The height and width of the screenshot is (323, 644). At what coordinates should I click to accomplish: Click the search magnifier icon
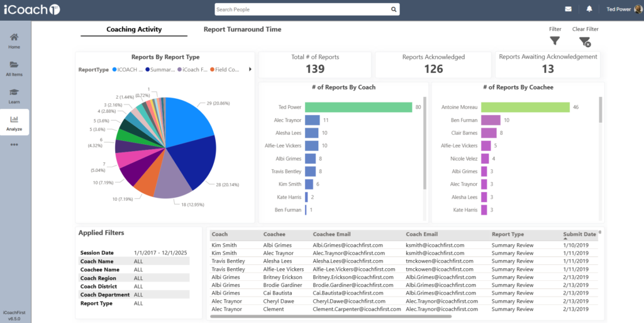coord(394,9)
